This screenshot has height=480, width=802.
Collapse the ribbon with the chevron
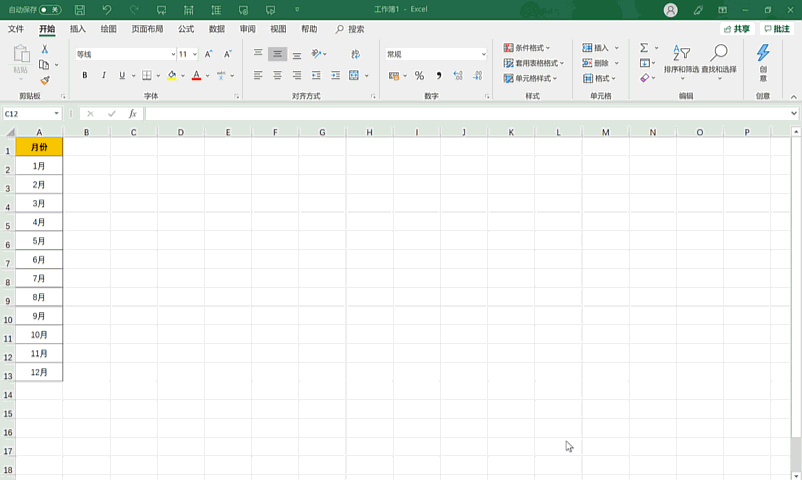coord(793,97)
